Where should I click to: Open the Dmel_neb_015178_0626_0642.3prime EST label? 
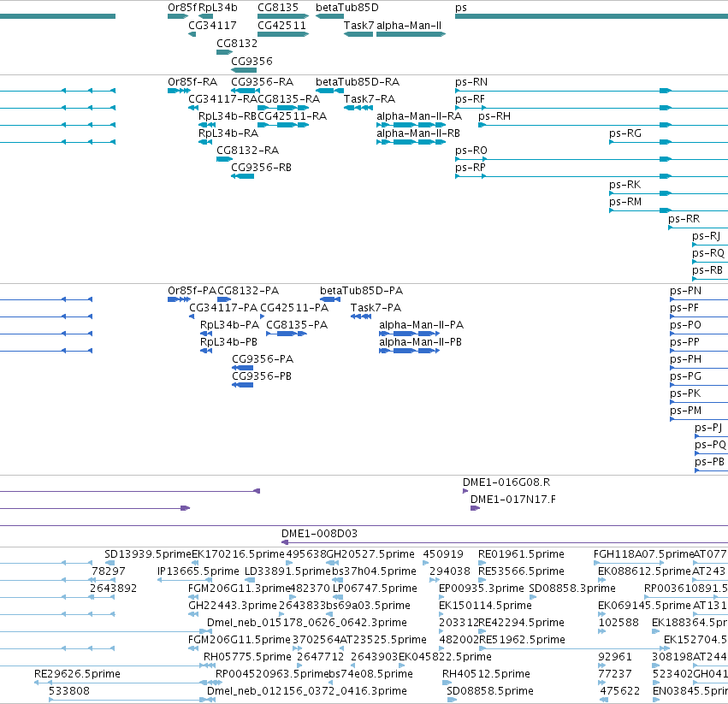(x=307, y=623)
